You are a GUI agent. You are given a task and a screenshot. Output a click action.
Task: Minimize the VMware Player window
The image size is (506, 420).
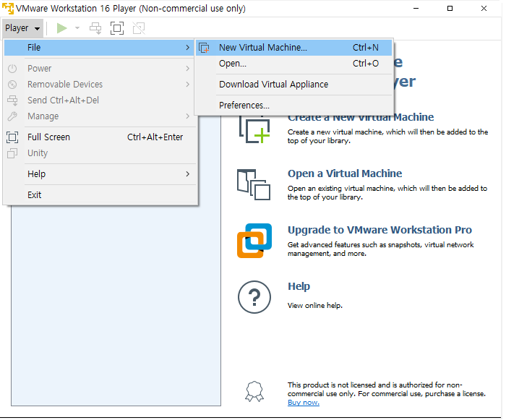[416, 9]
